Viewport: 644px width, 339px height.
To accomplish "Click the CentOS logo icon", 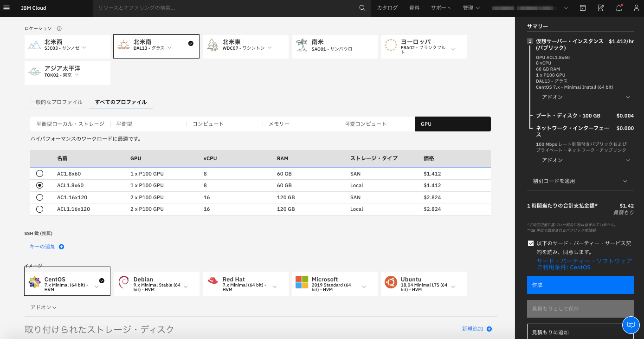I will pyautogui.click(x=34, y=282).
